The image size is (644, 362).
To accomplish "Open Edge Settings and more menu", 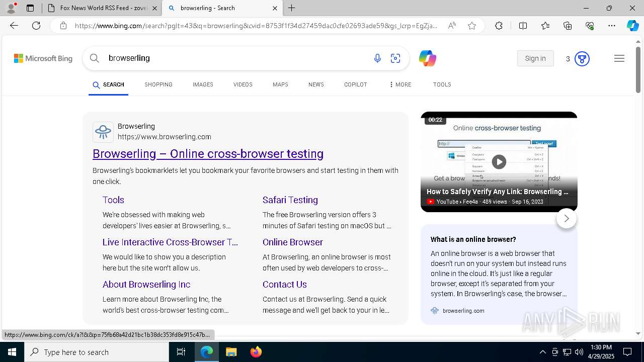I will 612,26.
